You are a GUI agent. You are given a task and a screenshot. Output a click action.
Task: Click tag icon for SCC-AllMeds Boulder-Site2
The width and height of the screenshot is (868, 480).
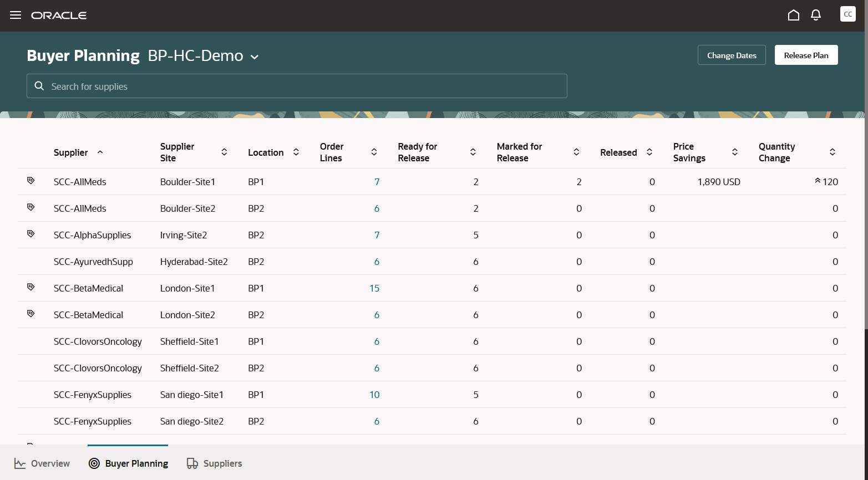point(31,207)
